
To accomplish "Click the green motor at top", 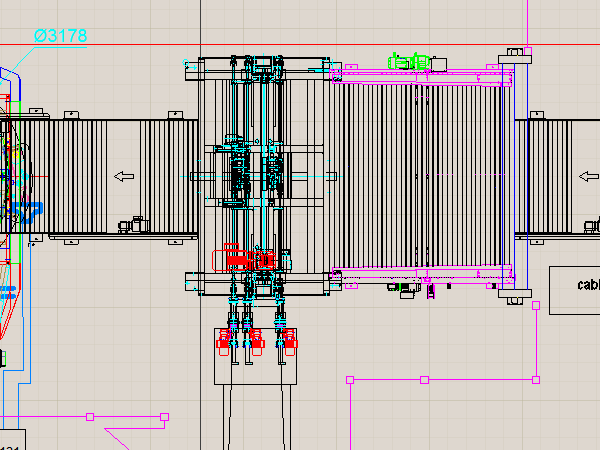I will point(411,62).
